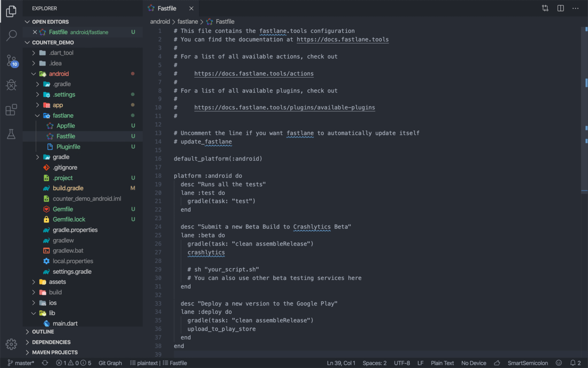The height and width of the screenshot is (368, 588).
Task: Open build.gradle file
Action: point(83,188)
